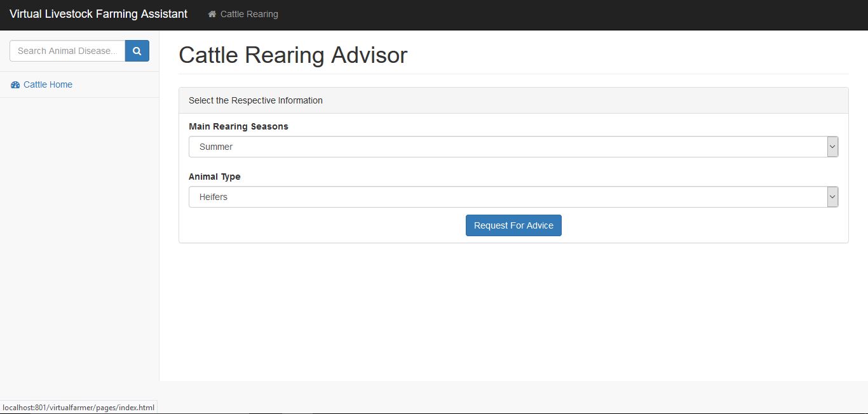The width and height of the screenshot is (868, 414).
Task: Open the Cattle Rearing navbar item
Action: pos(249,14)
